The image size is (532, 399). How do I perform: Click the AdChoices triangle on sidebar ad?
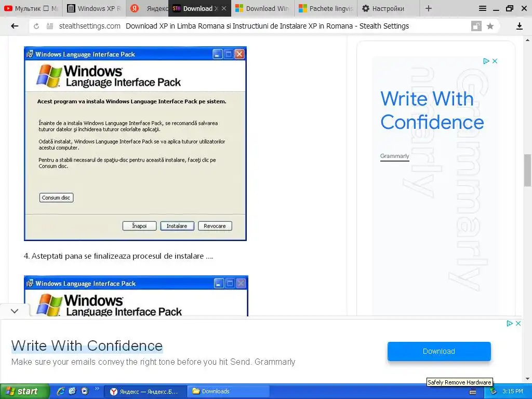[486, 61]
